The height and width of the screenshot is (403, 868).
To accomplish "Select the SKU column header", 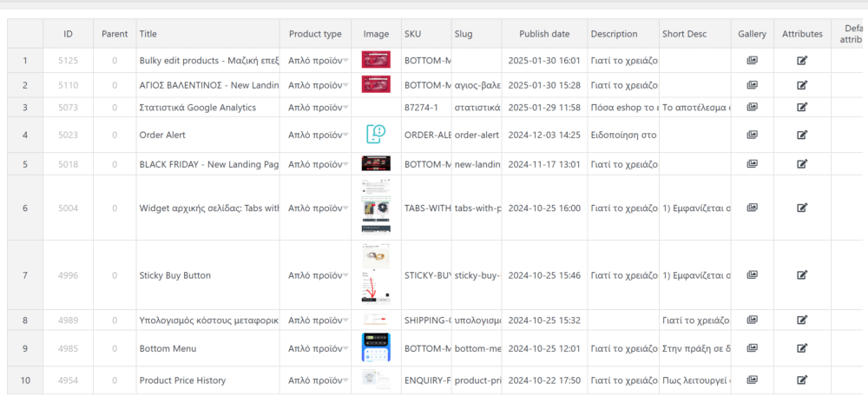I will 412,34.
